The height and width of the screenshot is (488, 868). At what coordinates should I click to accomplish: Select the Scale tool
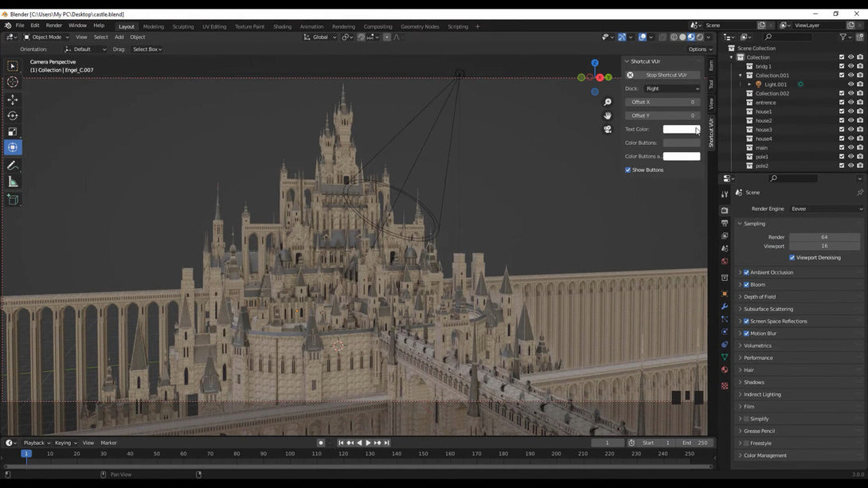[13, 131]
